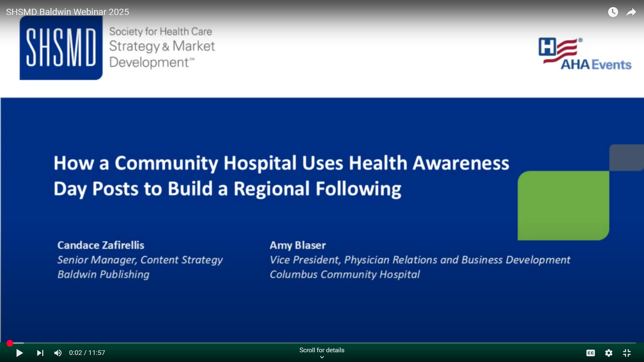The image size is (644, 362).
Task: Toggle closed captions on
Action: 591,353
